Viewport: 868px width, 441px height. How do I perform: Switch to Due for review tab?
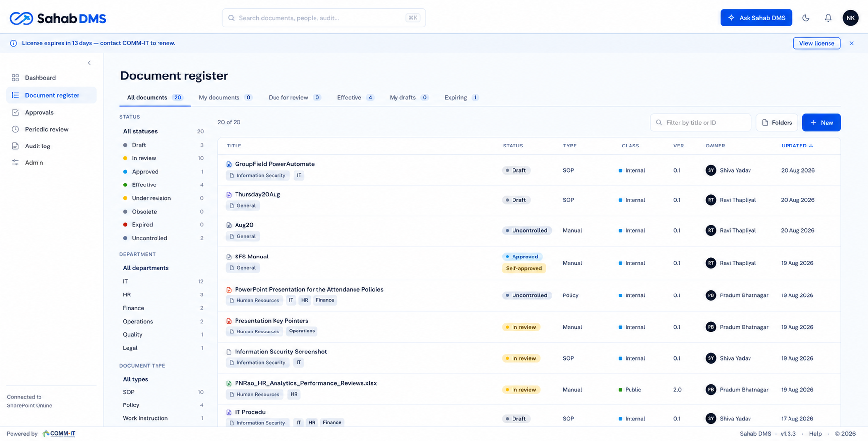[295, 97]
